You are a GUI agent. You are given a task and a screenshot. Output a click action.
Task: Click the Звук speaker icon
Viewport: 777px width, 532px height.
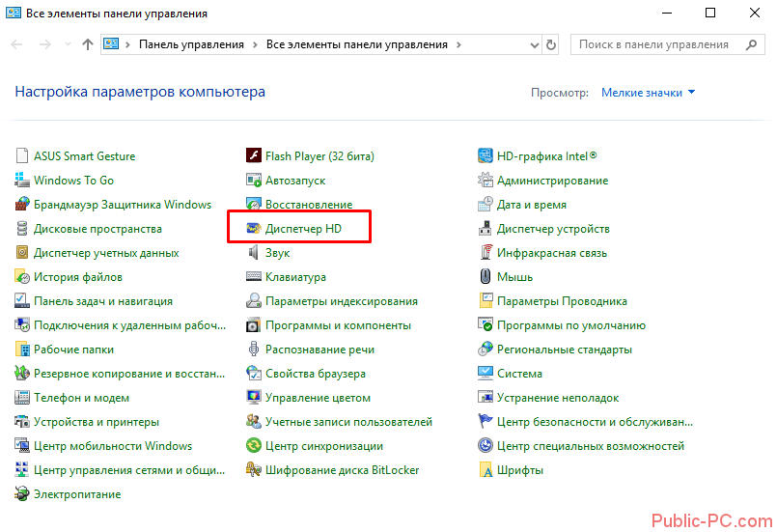pyautogui.click(x=254, y=253)
